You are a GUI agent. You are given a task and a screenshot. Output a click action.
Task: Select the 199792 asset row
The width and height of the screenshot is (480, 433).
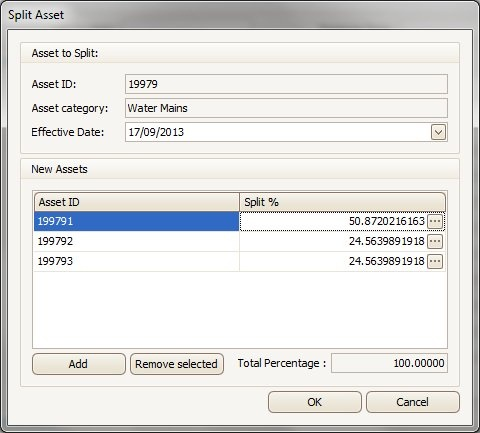click(x=137, y=241)
